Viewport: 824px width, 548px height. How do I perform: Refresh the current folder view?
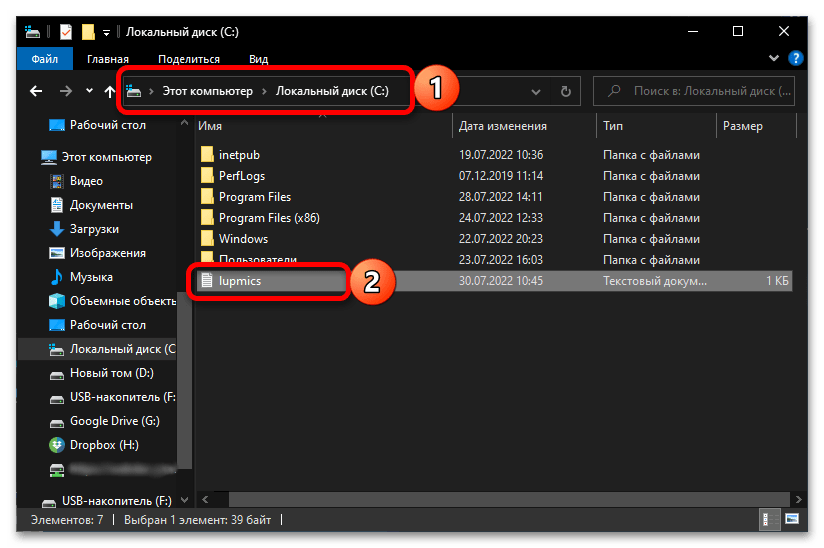(565, 91)
